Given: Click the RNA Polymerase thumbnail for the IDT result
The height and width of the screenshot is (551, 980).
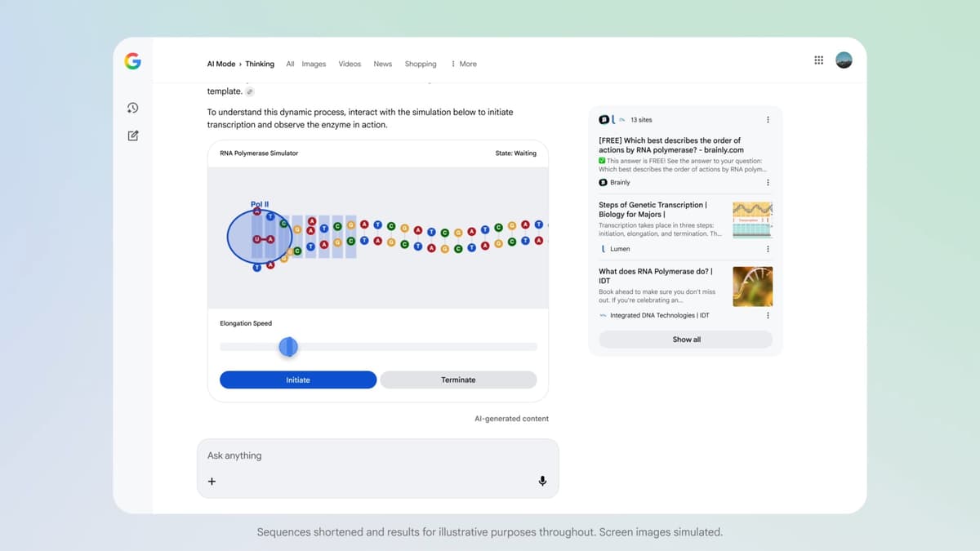Looking at the screenshot, I should (752, 287).
